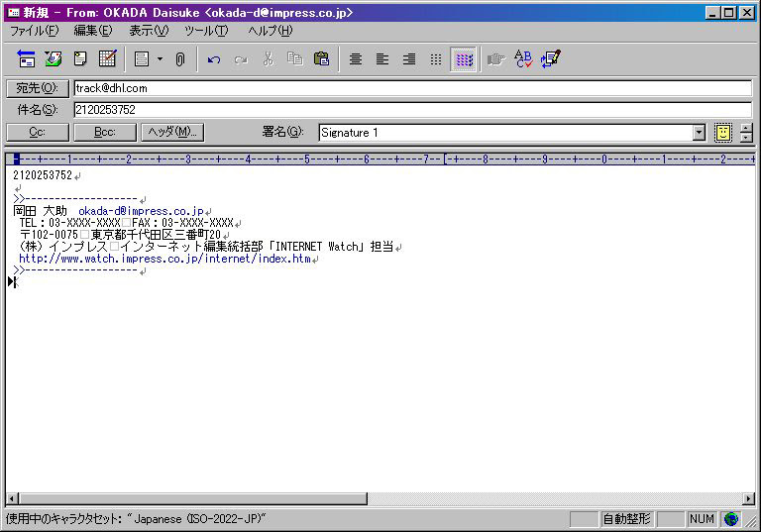761x532 pixels.
Task: Left-align the text
Action: coord(382,59)
